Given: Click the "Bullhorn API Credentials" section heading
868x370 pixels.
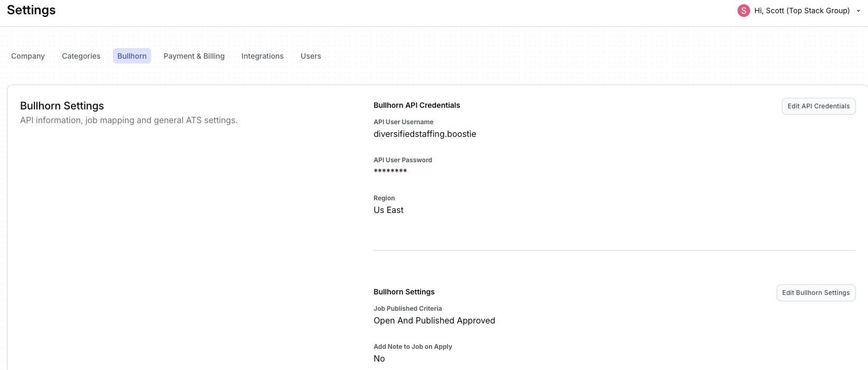Looking at the screenshot, I should click(x=417, y=105).
